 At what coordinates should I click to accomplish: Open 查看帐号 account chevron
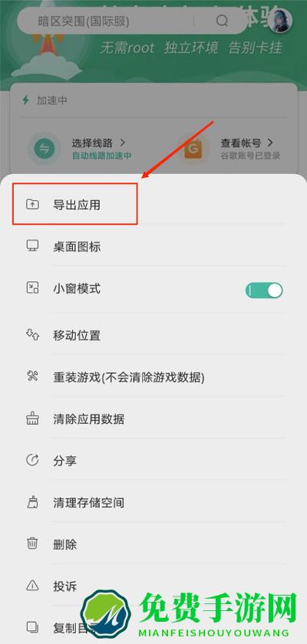[x=270, y=143]
